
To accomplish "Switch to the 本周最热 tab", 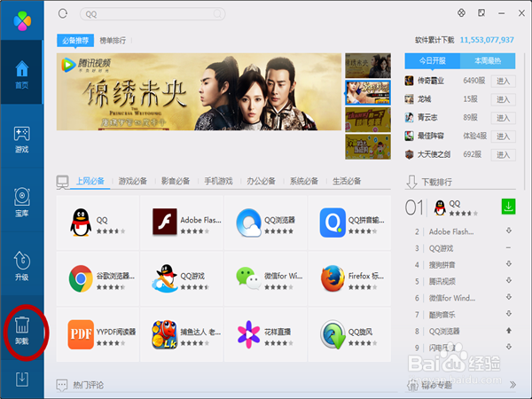I will click(488, 60).
